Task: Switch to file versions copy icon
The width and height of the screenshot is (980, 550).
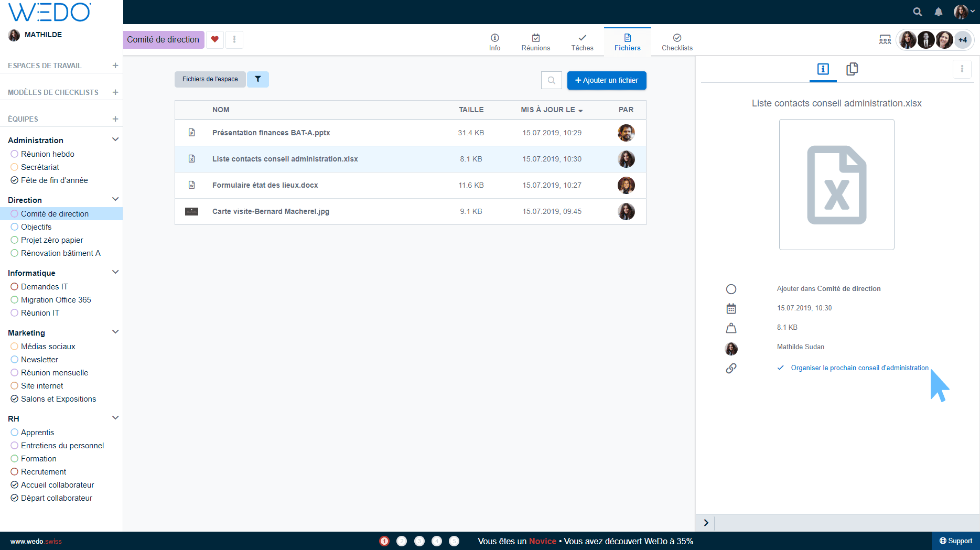Action: tap(852, 69)
